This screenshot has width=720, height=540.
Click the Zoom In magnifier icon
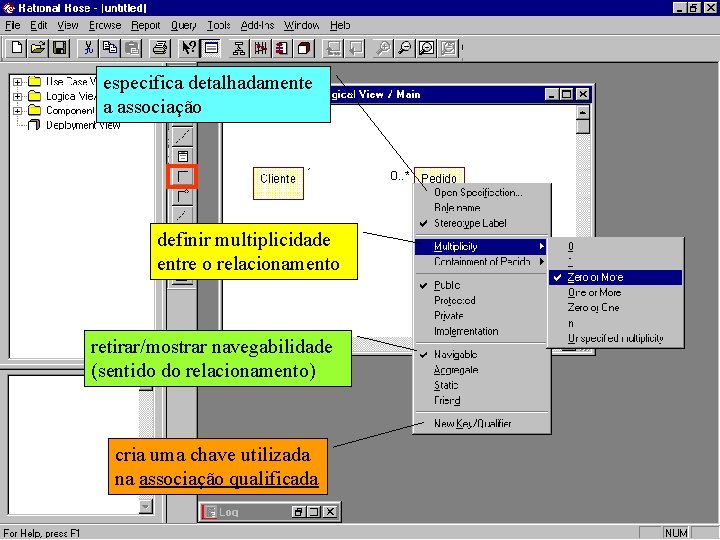[x=382, y=48]
